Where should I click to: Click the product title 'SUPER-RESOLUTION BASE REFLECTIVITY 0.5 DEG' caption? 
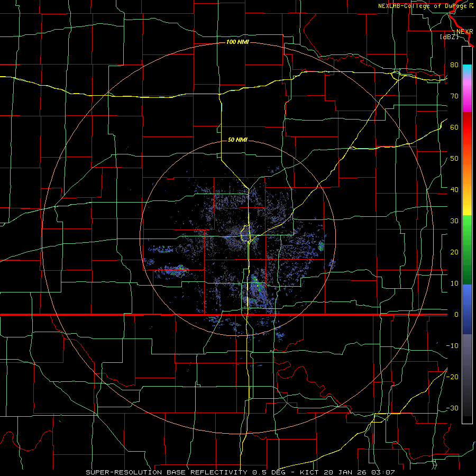coord(187,472)
